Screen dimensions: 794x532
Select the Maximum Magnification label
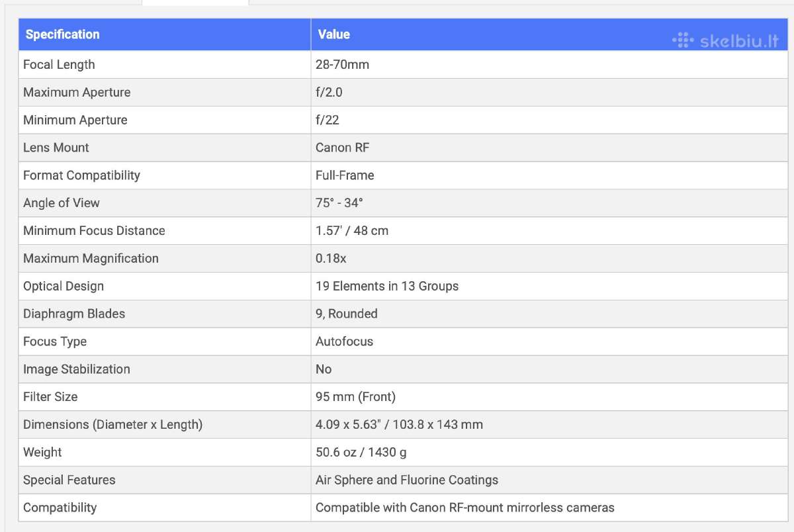pos(91,259)
